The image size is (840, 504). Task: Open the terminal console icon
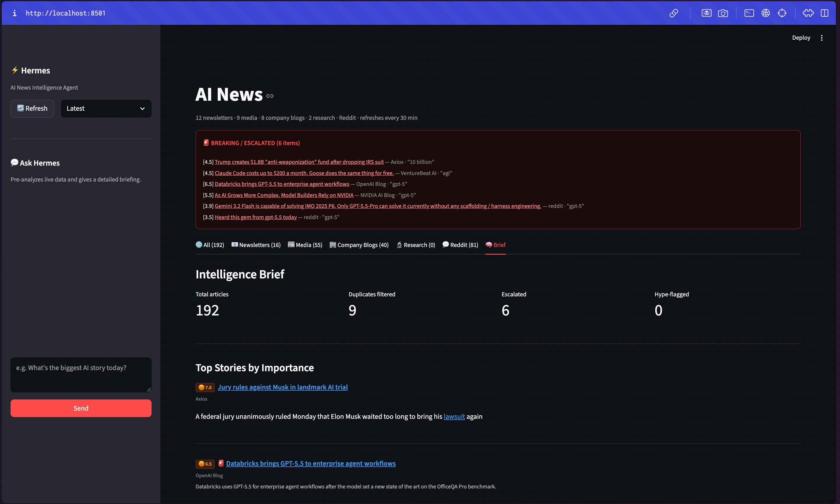coord(749,13)
